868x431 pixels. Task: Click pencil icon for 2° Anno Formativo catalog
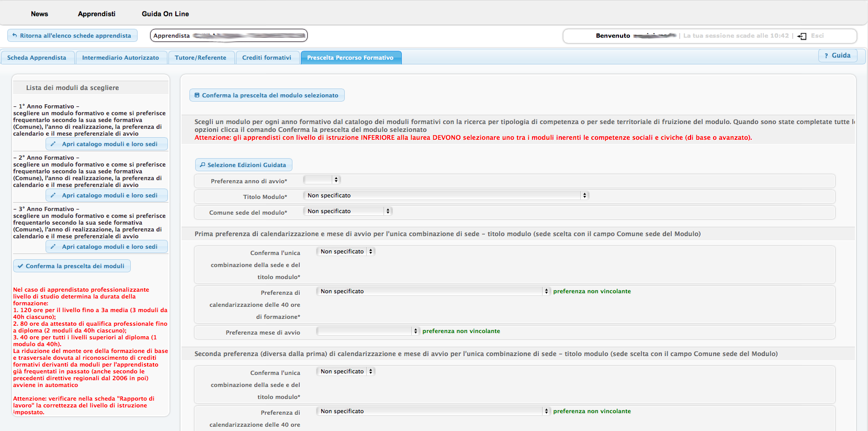pyautogui.click(x=53, y=195)
